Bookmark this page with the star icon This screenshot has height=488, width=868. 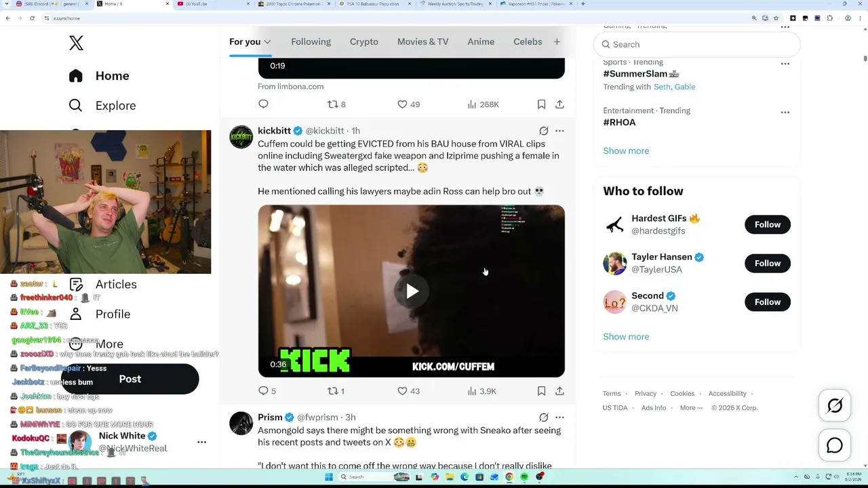pyautogui.click(x=776, y=18)
